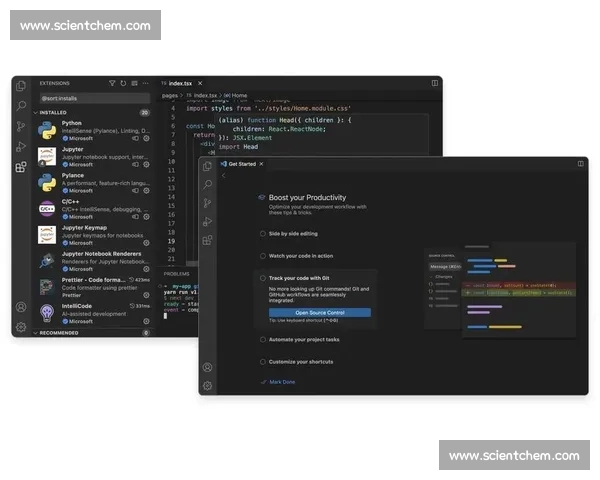Click the Home breadcrumb segment

pyautogui.click(x=236, y=95)
